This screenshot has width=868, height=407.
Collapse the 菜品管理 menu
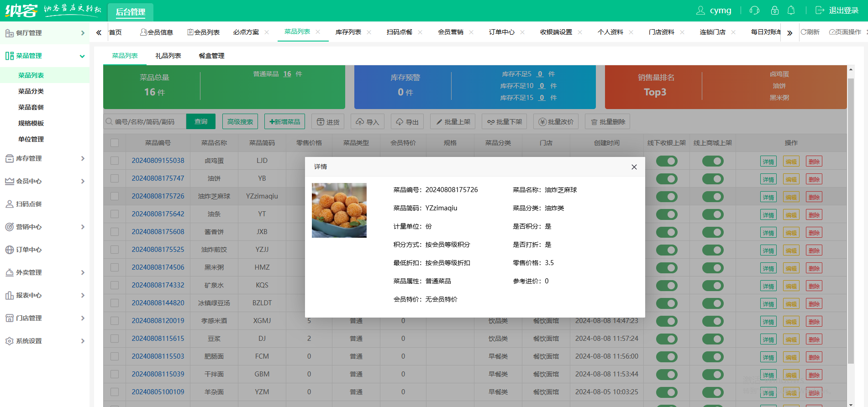82,56
